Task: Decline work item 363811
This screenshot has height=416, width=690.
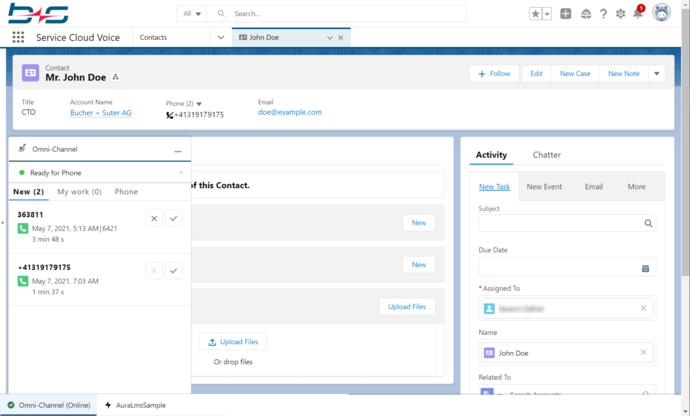Action: pyautogui.click(x=154, y=218)
